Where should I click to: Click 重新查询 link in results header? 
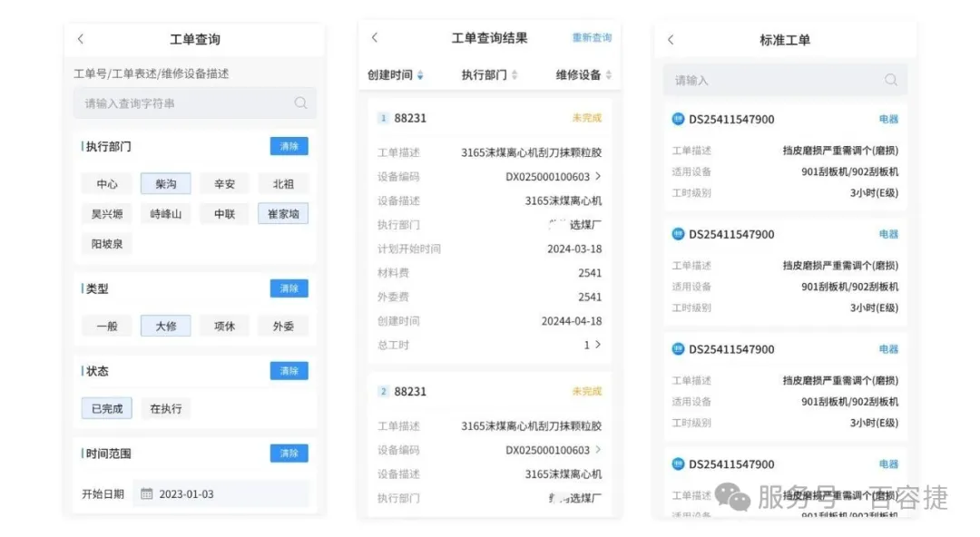[592, 38]
